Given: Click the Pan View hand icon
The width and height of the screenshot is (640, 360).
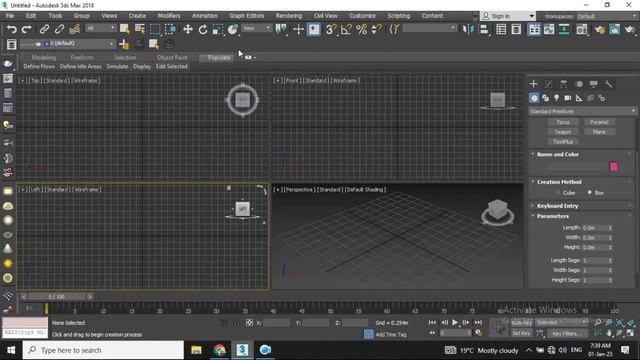Looking at the screenshot, I should [x=609, y=333].
